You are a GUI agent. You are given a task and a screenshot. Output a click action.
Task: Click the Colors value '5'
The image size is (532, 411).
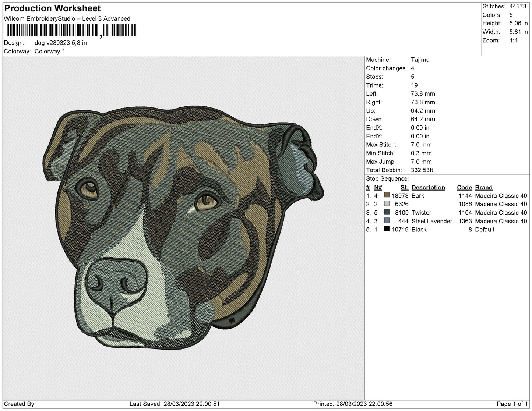pos(511,15)
